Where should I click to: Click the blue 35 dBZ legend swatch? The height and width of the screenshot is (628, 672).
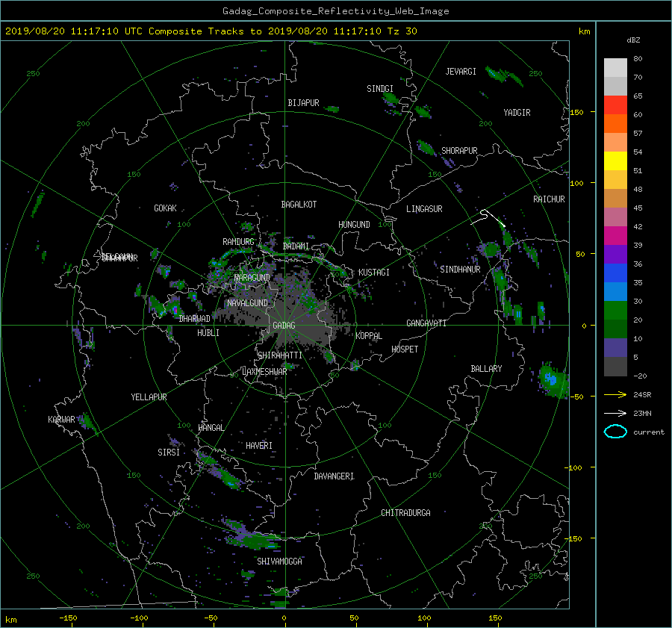(x=615, y=273)
